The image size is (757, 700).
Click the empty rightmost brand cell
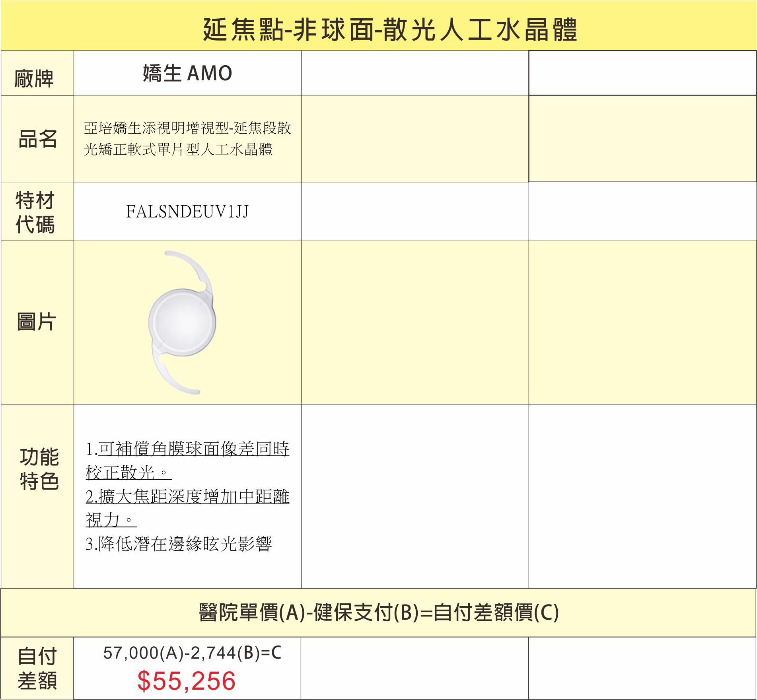point(642,74)
